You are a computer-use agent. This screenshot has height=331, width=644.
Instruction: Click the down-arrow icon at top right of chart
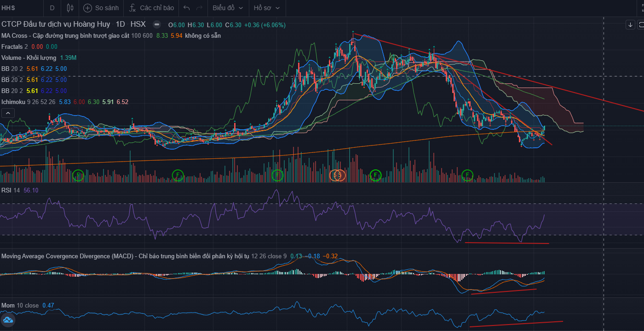[630, 24]
